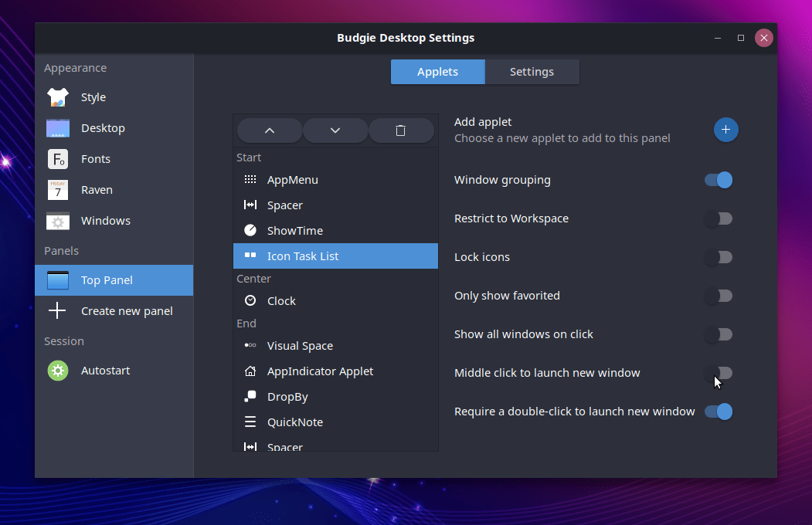812x525 pixels.
Task: Switch to the Settings tab
Action: tap(532, 72)
